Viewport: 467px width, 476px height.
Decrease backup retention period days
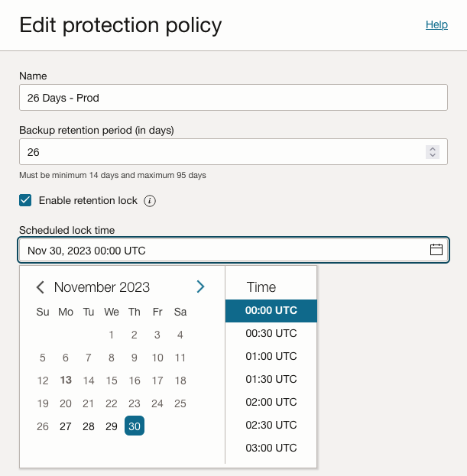[433, 156]
